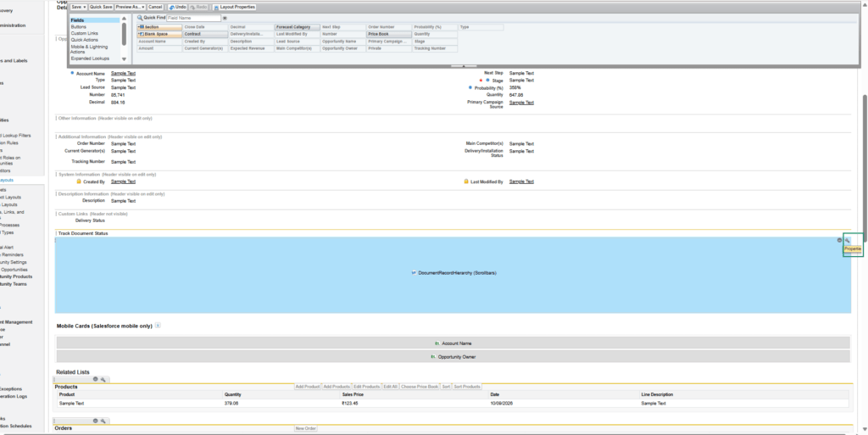Select the Forecast Category palette field

click(298, 27)
